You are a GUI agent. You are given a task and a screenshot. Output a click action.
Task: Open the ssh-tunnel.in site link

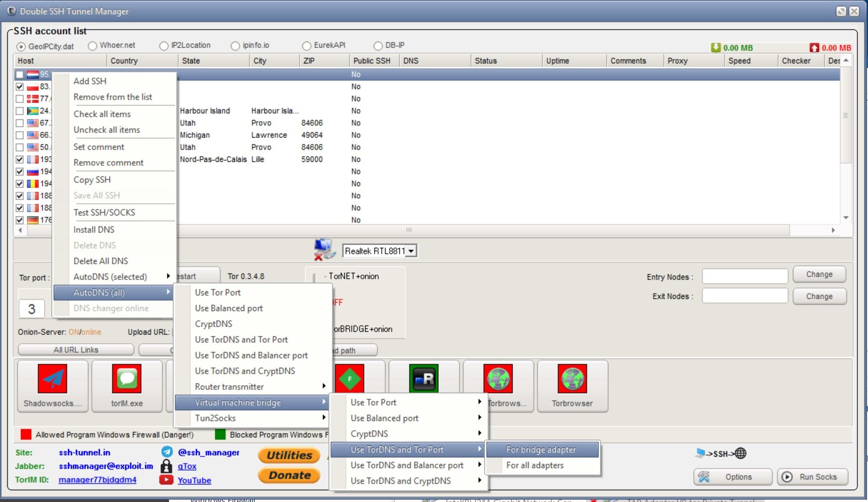click(x=84, y=452)
